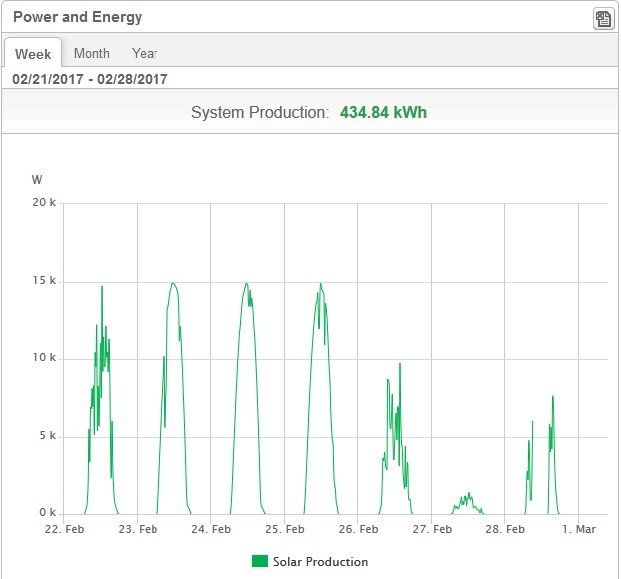
Task: Toggle Solar Production green legend swatch
Action: pos(260,561)
